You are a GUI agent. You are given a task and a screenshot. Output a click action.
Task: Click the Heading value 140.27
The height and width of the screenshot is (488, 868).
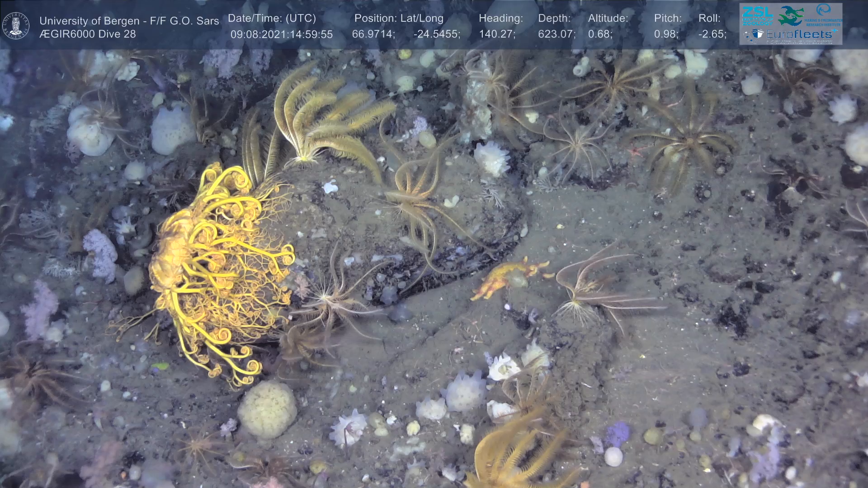pos(496,34)
